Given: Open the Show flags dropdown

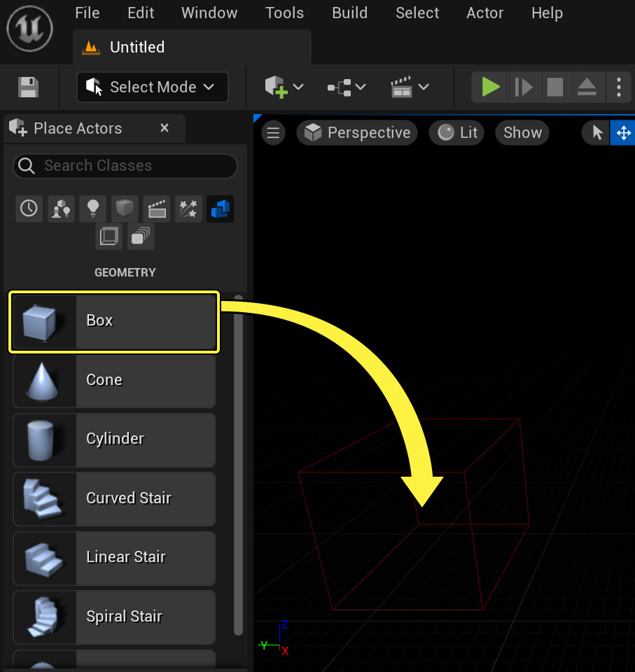Looking at the screenshot, I should pos(522,132).
